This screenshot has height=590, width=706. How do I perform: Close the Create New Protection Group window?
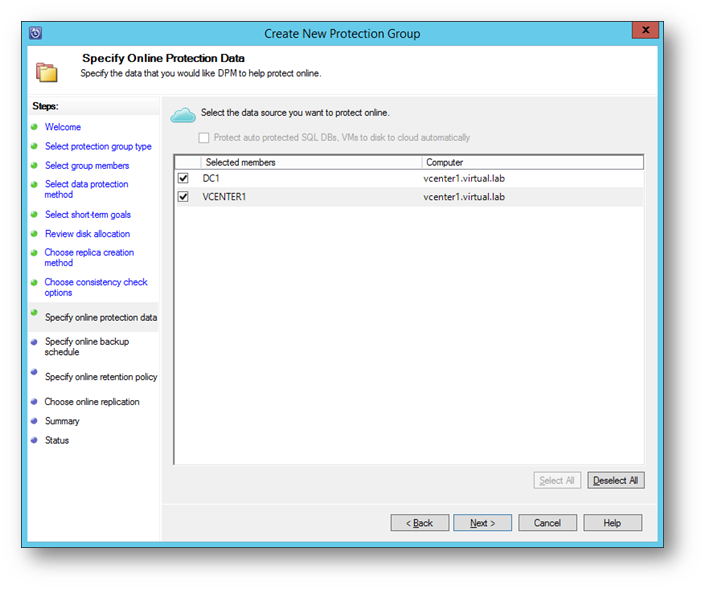tap(645, 30)
